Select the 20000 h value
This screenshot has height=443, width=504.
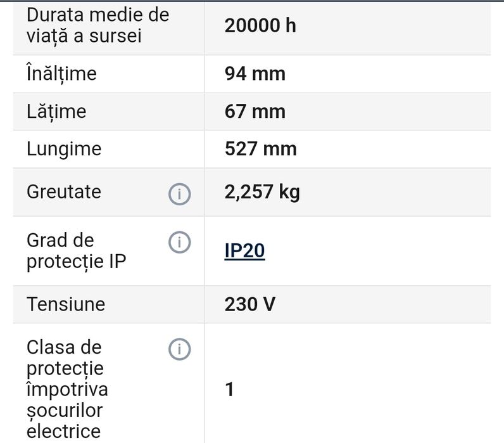[x=260, y=25]
